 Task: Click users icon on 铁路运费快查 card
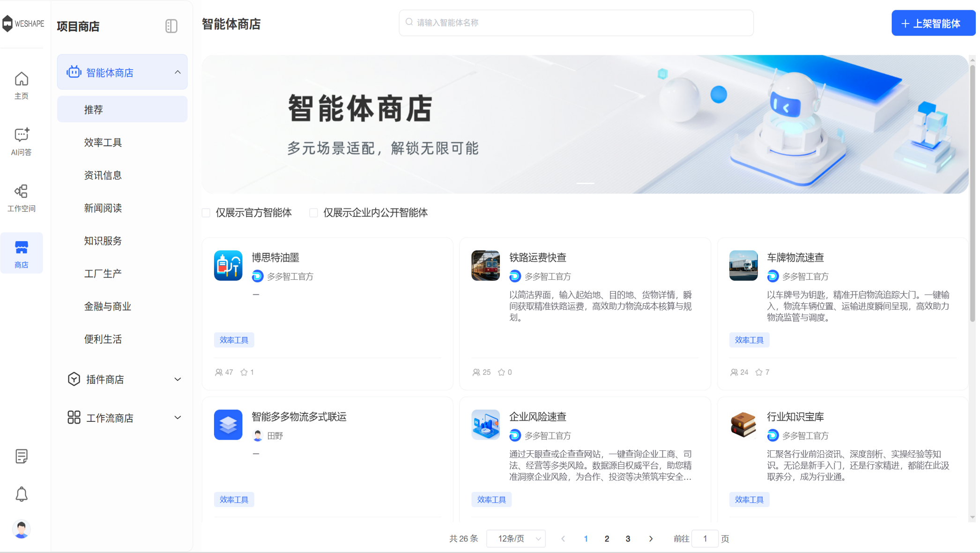(x=476, y=372)
